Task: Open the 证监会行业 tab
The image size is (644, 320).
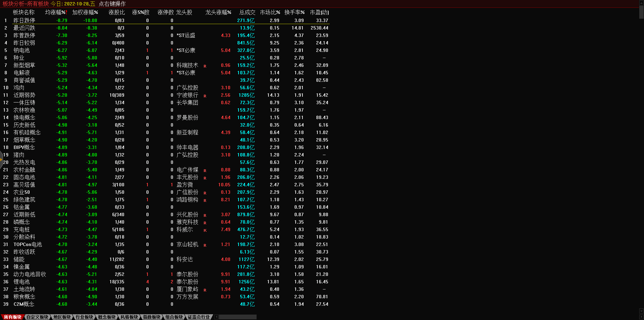Action: (x=199, y=317)
